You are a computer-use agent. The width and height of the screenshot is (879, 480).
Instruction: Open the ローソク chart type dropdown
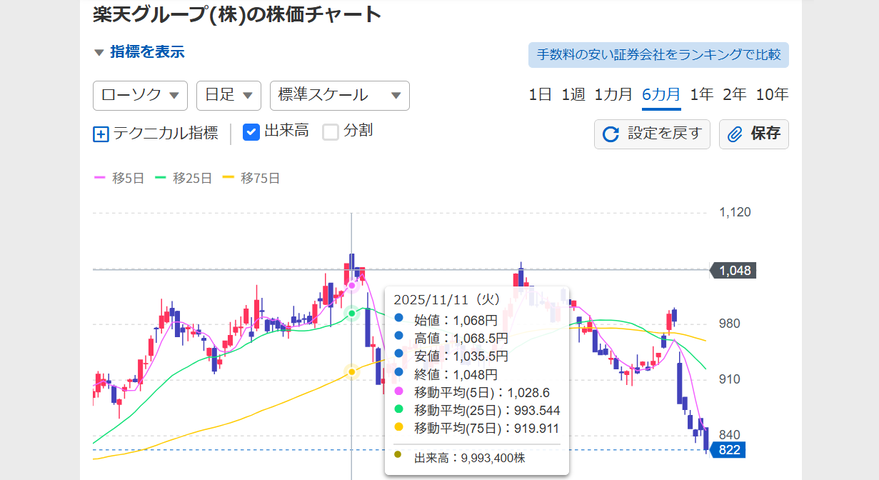click(140, 95)
